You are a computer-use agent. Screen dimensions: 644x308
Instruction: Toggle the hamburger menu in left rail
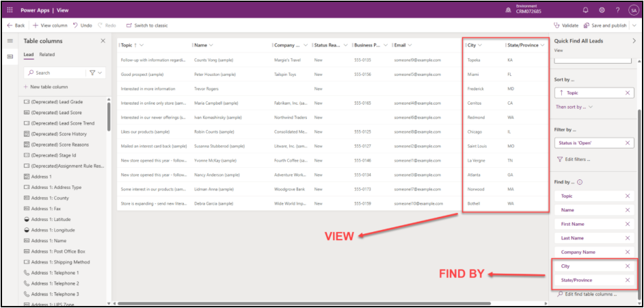tap(10, 41)
